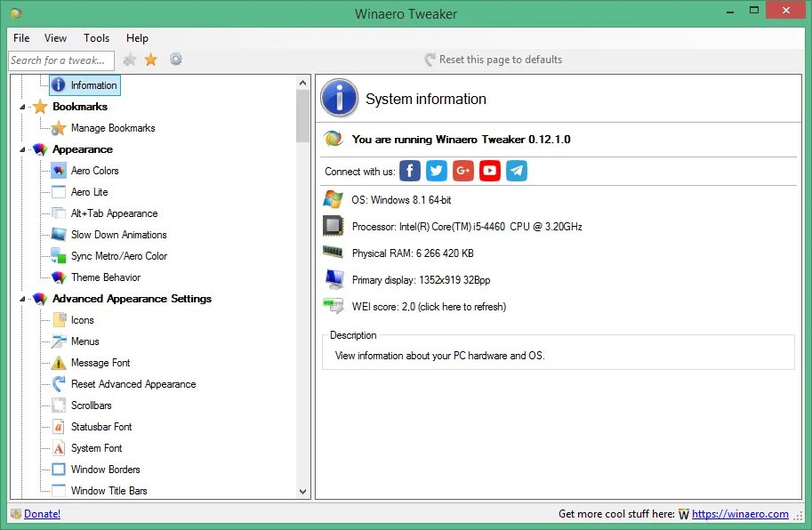Select the Bookmarks category label

point(80,107)
